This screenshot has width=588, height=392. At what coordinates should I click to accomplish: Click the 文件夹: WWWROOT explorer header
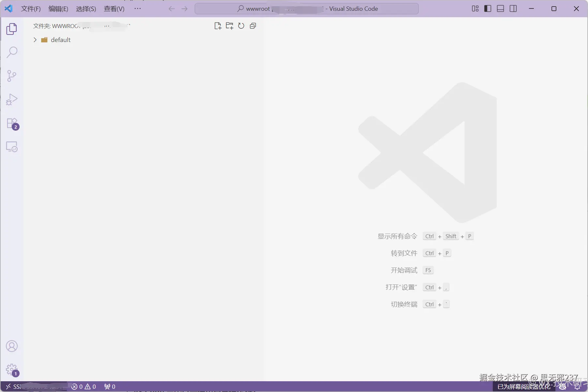tap(82, 26)
